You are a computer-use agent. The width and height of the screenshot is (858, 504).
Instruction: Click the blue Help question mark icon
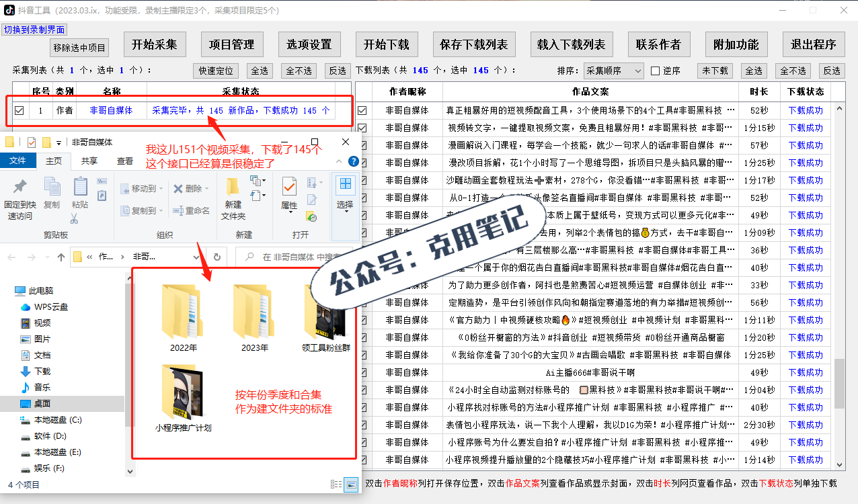pos(353,161)
